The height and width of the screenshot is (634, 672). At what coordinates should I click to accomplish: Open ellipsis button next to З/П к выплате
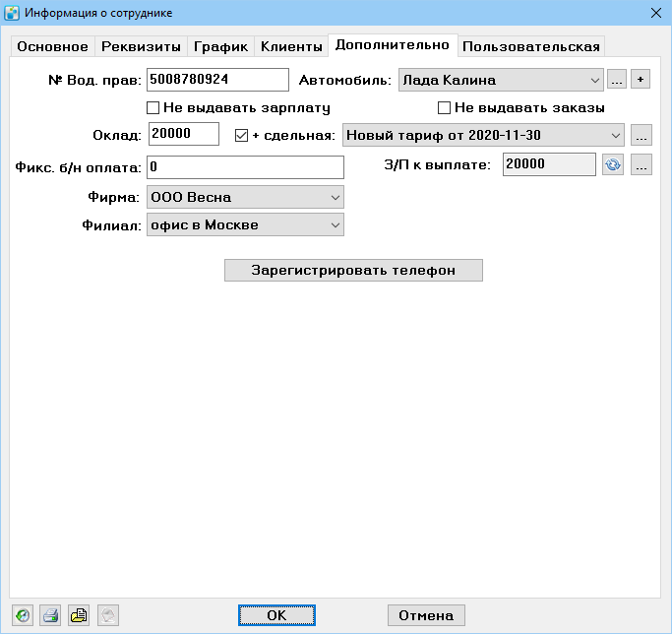click(x=641, y=164)
